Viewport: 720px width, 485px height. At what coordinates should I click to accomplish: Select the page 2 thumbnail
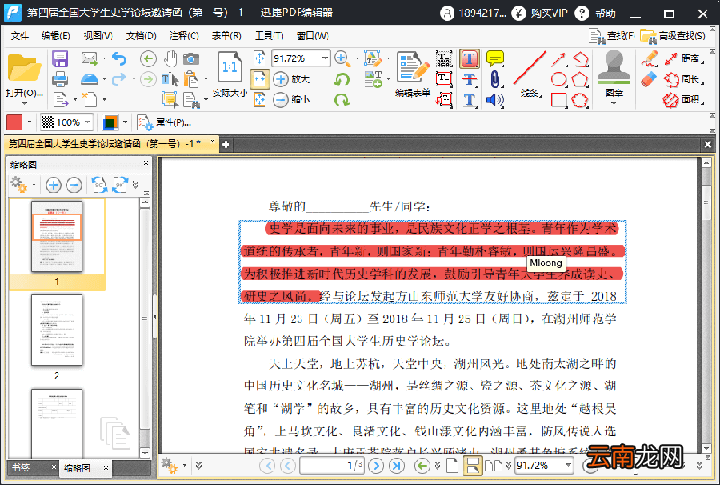(x=57, y=330)
